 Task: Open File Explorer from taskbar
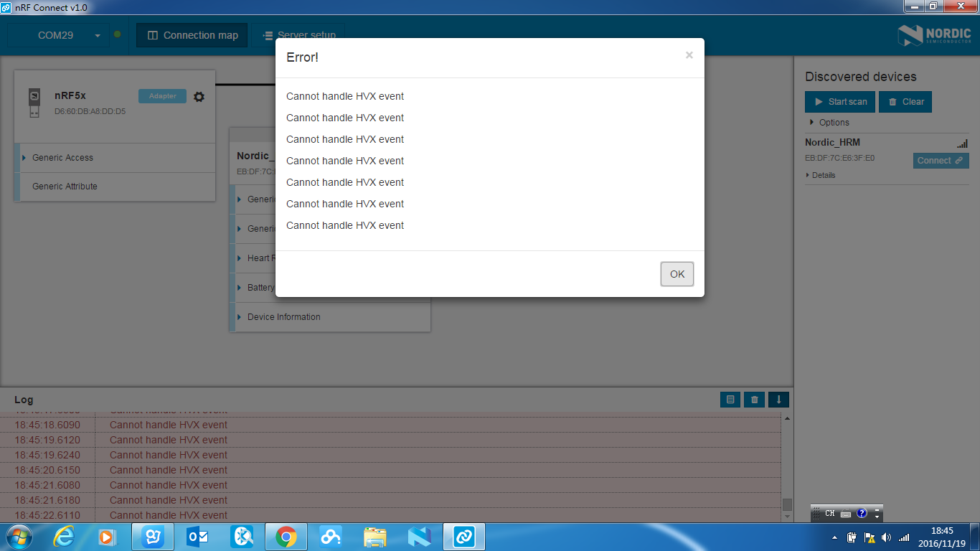tap(374, 537)
